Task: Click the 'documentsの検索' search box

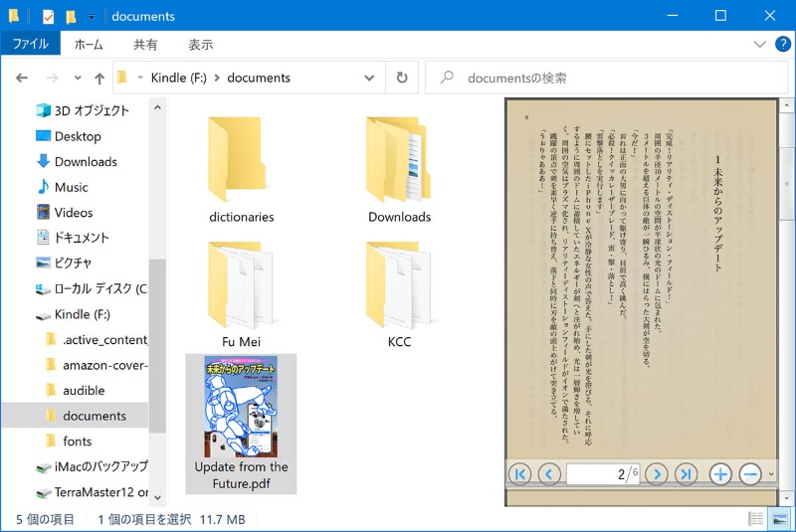Action: 607,78
